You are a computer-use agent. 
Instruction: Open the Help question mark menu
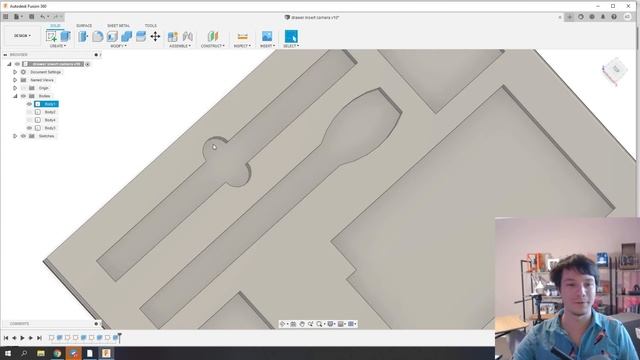614,17
